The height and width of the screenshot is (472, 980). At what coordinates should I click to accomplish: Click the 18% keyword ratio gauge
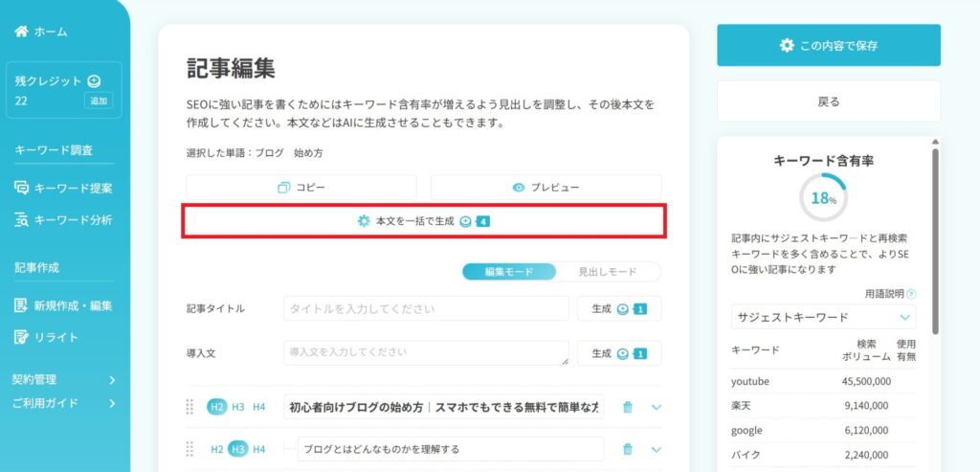[x=823, y=197]
